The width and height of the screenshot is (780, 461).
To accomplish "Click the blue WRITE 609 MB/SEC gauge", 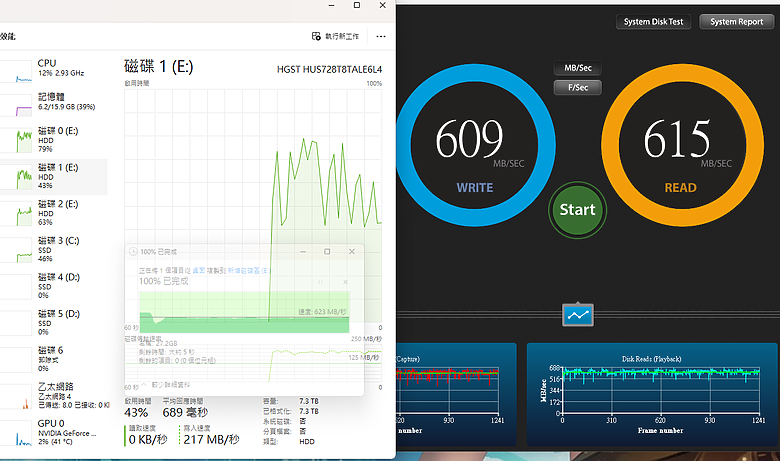I will tap(474, 145).
